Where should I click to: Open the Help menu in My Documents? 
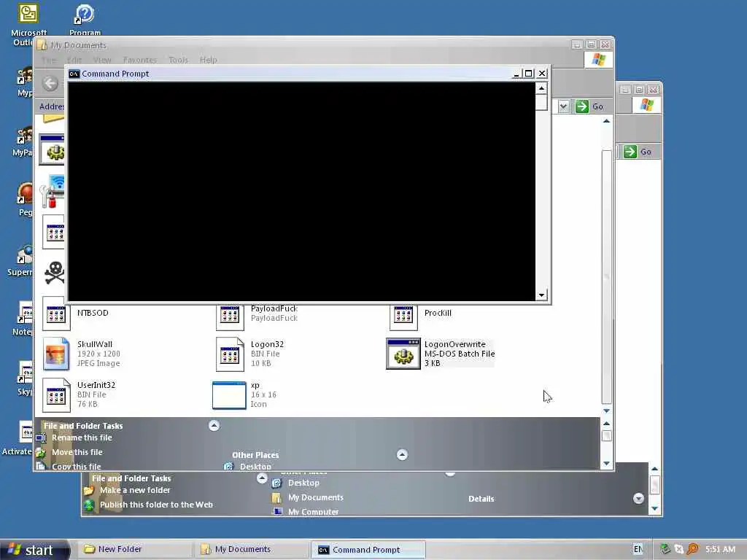208,60
